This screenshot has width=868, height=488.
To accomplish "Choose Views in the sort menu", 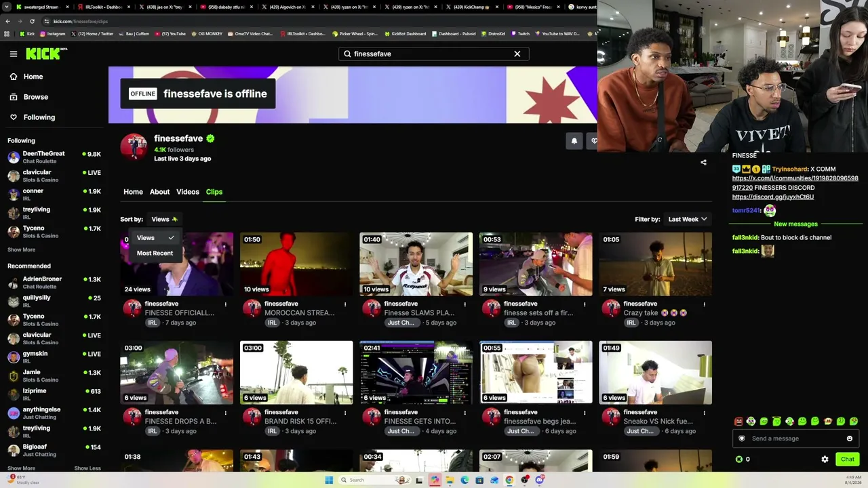I will point(155,238).
